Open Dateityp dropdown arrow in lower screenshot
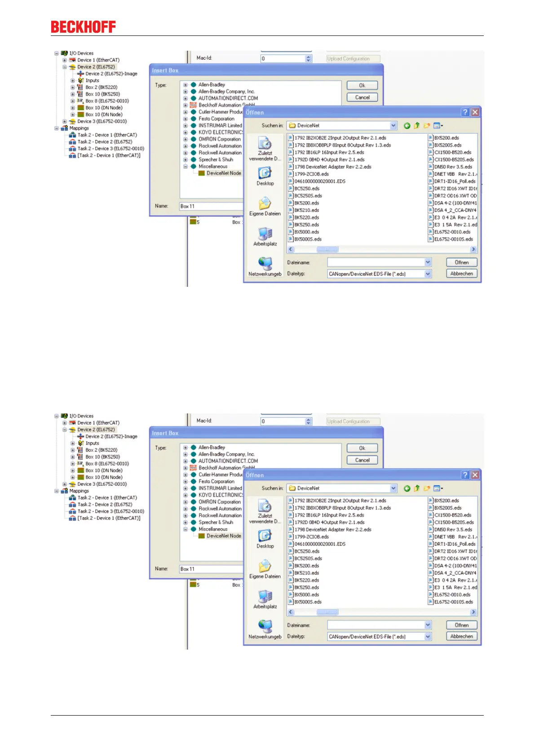This screenshot has width=535, height=756. pos(428,637)
